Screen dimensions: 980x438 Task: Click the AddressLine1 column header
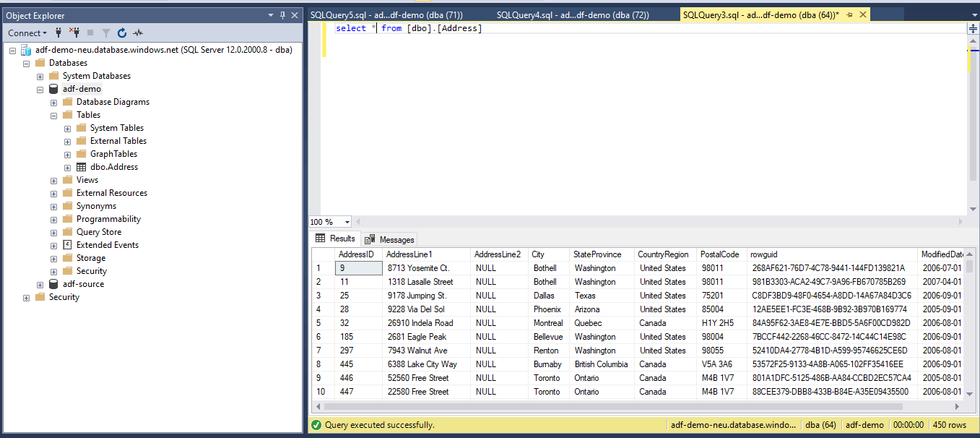coord(409,254)
